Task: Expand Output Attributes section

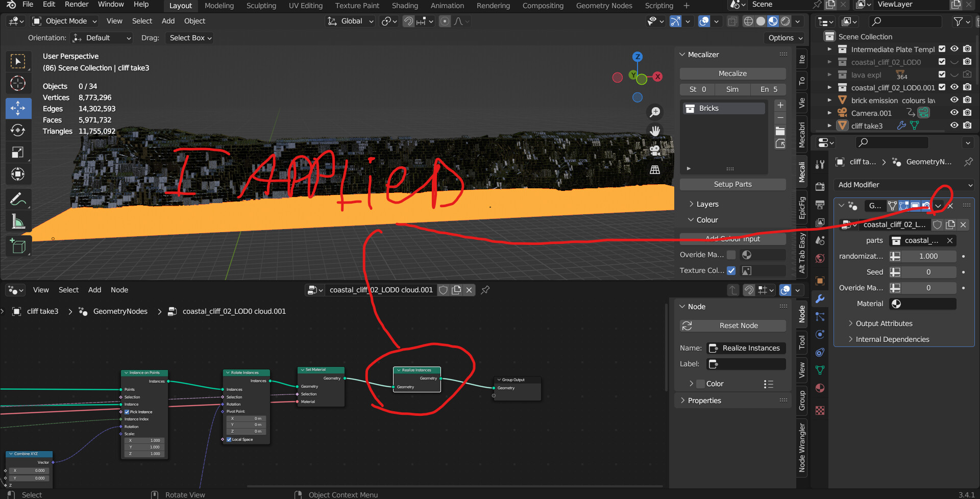Action: coord(884,323)
